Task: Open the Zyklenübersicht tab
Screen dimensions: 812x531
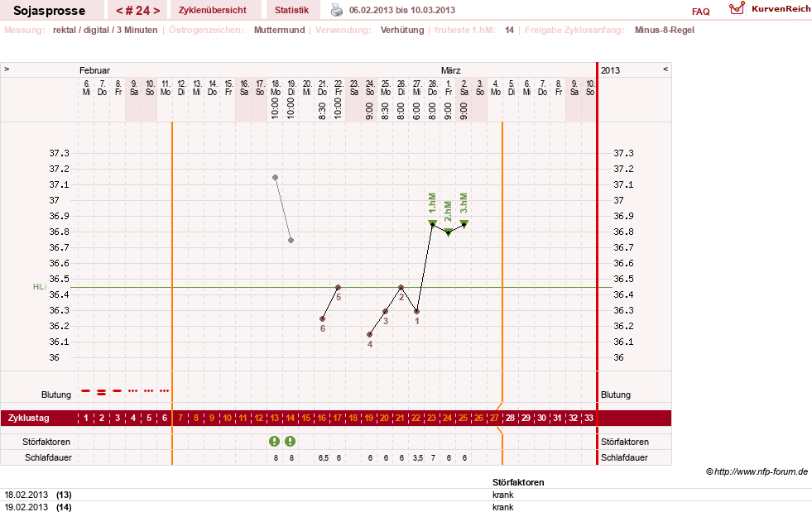Action: point(213,11)
